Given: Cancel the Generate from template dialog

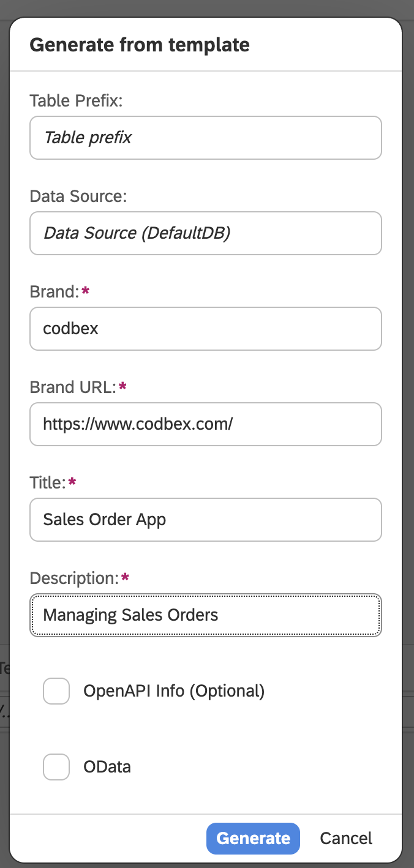Looking at the screenshot, I should pyautogui.click(x=346, y=839).
